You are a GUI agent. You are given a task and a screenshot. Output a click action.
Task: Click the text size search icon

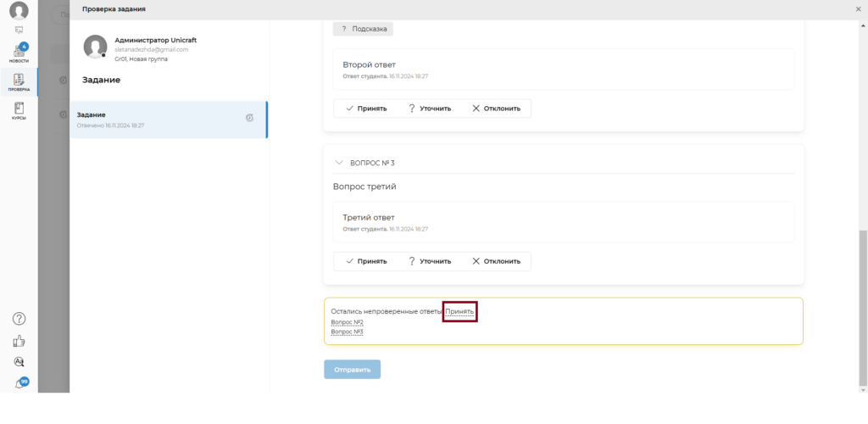(x=19, y=362)
